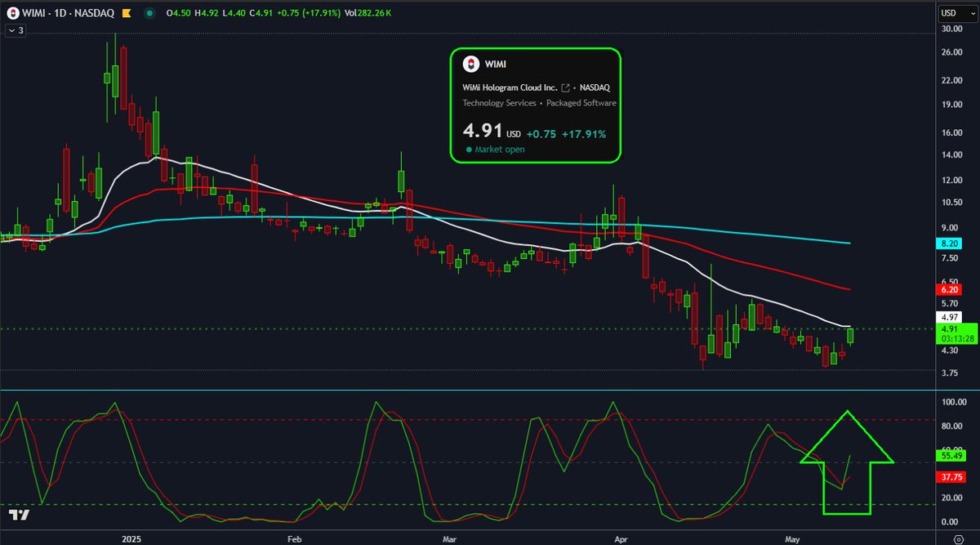Click the Vol 282.26K readout in header
Viewport: 980px width, 545px height.
pyautogui.click(x=367, y=12)
